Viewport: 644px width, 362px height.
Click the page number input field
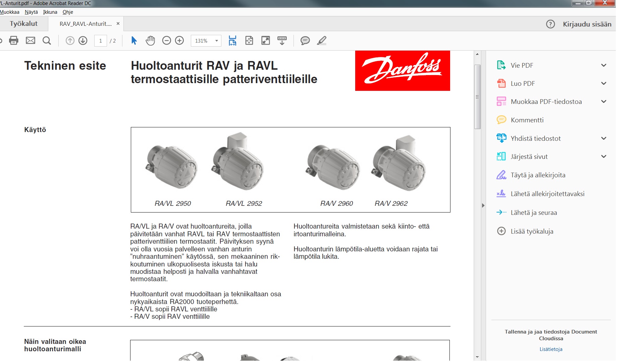100,41
